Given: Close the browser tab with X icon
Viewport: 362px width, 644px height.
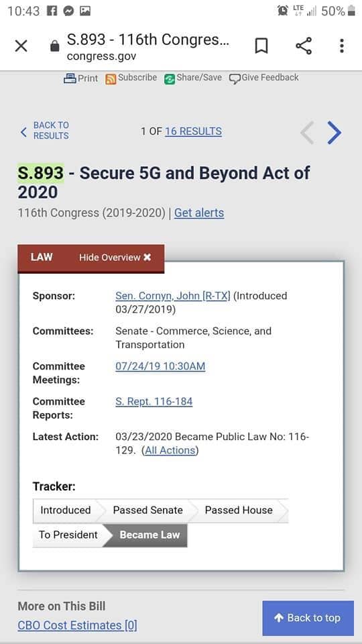Looking at the screenshot, I should click(x=21, y=46).
